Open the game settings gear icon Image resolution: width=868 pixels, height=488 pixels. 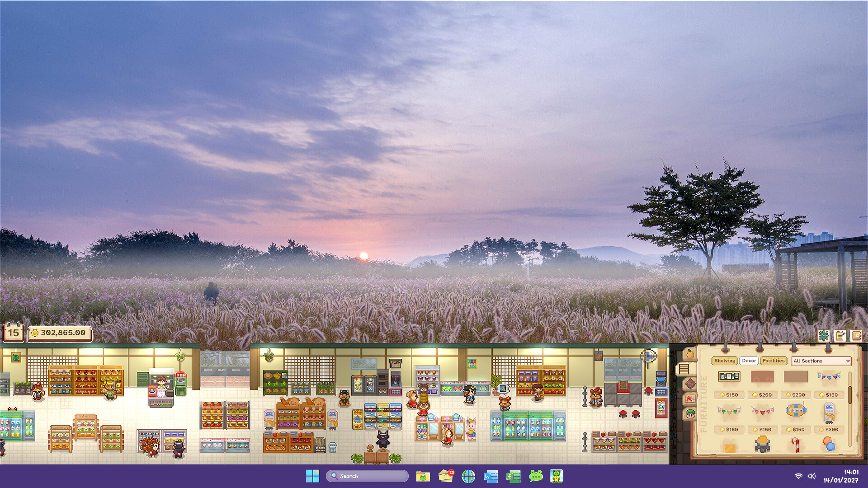[x=824, y=336]
